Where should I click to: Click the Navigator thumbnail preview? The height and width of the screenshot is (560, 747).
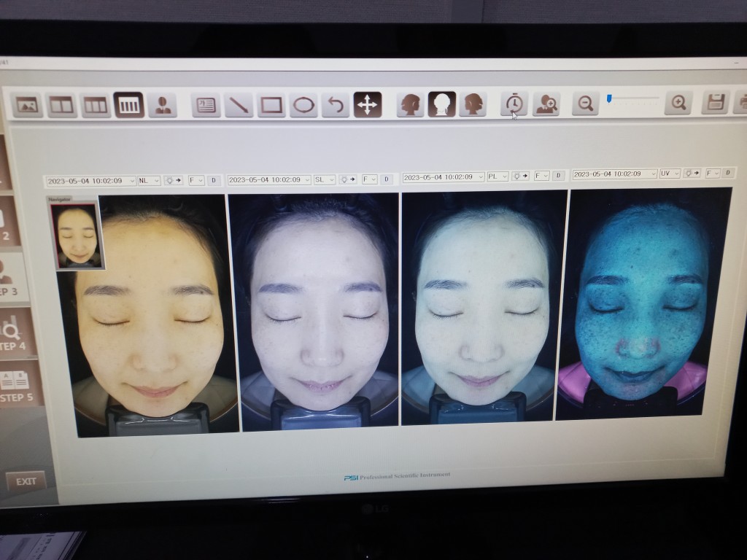[77, 236]
